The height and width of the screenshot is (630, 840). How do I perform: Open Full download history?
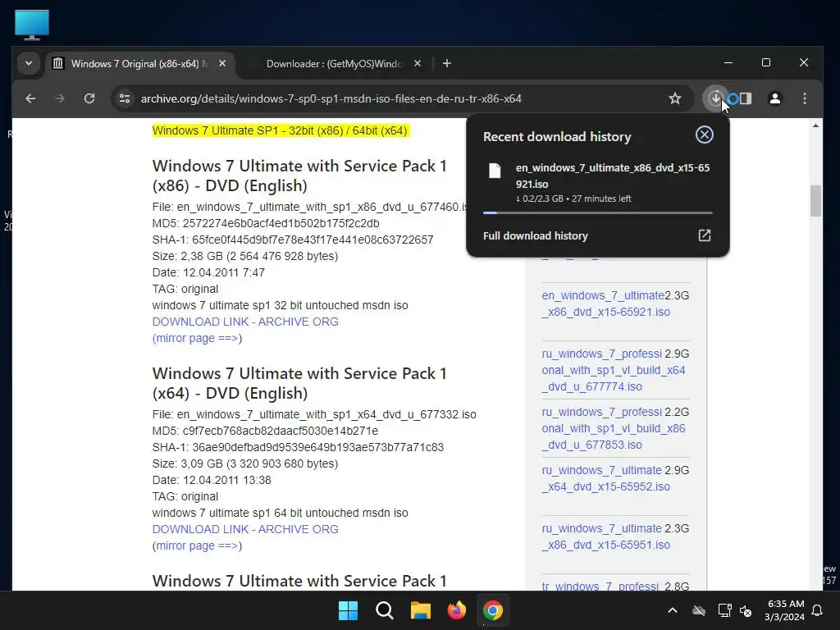[x=598, y=235]
